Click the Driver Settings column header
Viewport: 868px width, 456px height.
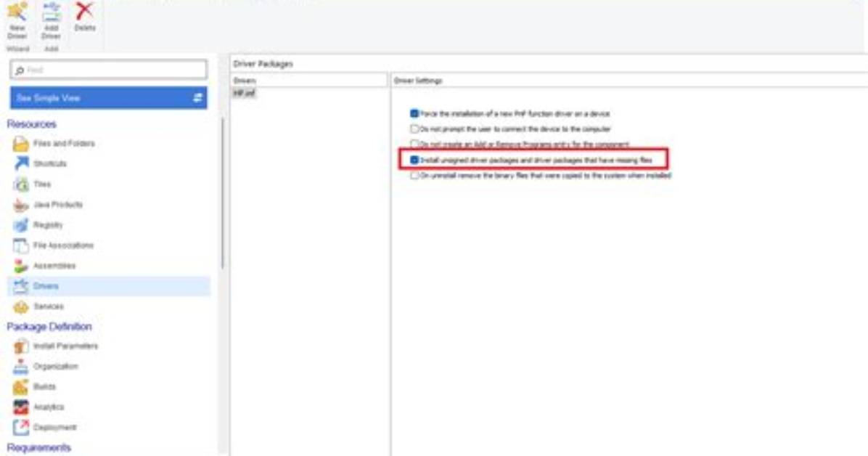(x=629, y=81)
